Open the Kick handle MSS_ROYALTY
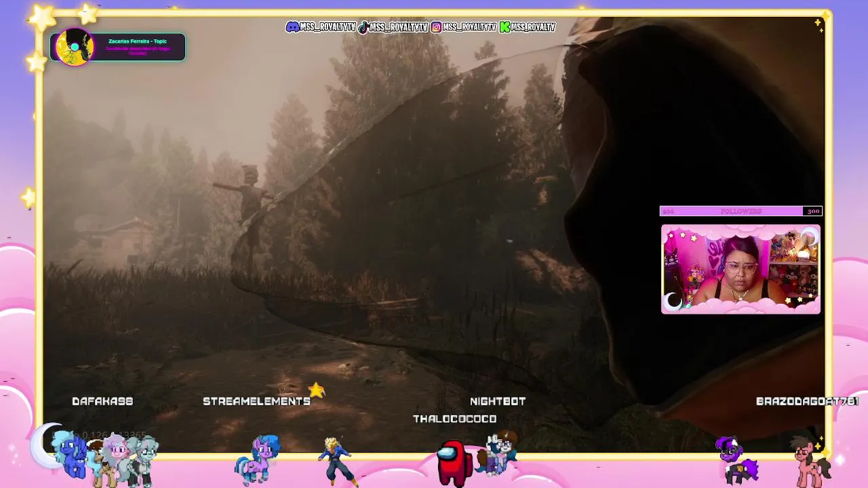 [x=533, y=27]
